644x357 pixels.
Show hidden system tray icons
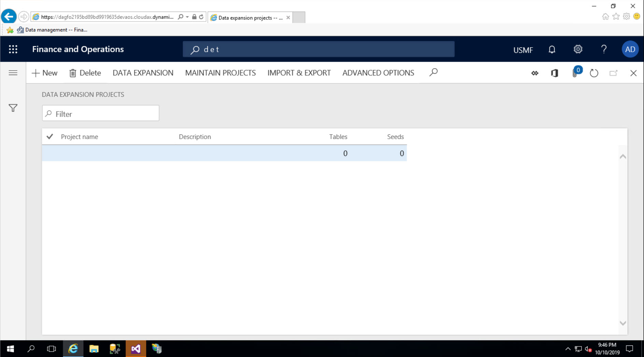568,349
